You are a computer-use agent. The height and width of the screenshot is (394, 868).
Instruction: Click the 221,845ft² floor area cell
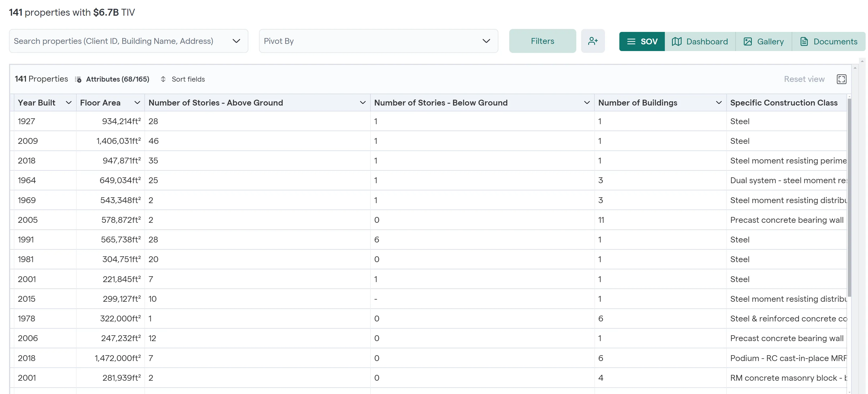(x=111, y=279)
